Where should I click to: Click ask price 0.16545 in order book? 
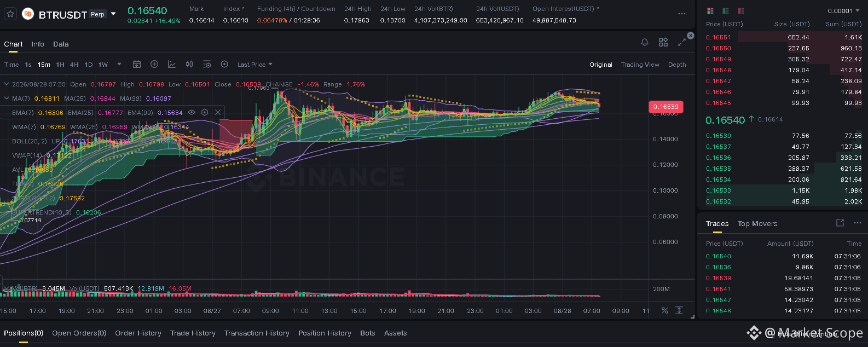tap(718, 103)
